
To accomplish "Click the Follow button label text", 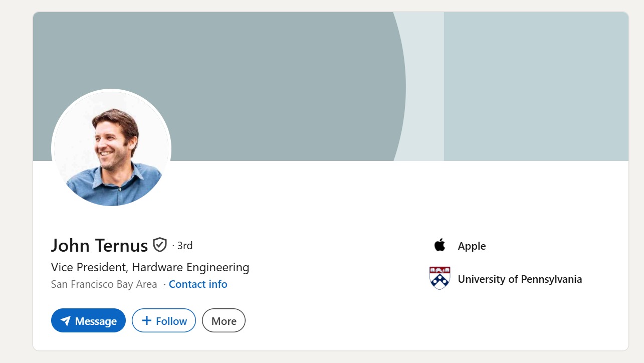I will [x=172, y=320].
